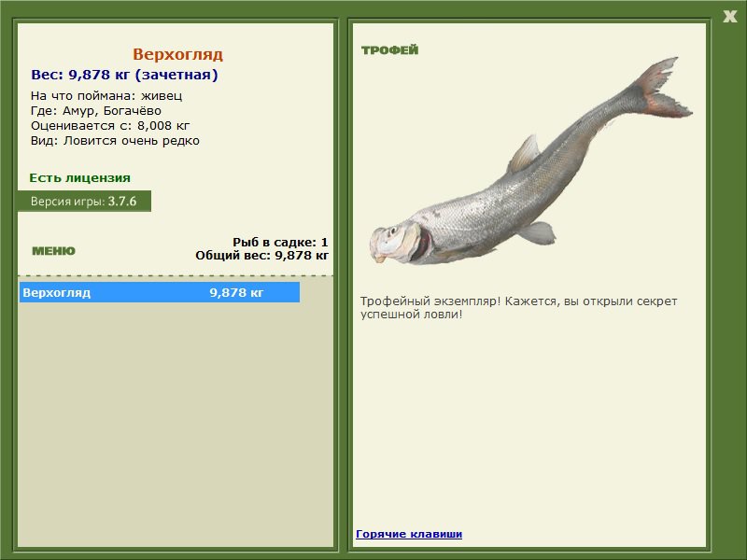Click the Верхогляд title heading

[177, 54]
